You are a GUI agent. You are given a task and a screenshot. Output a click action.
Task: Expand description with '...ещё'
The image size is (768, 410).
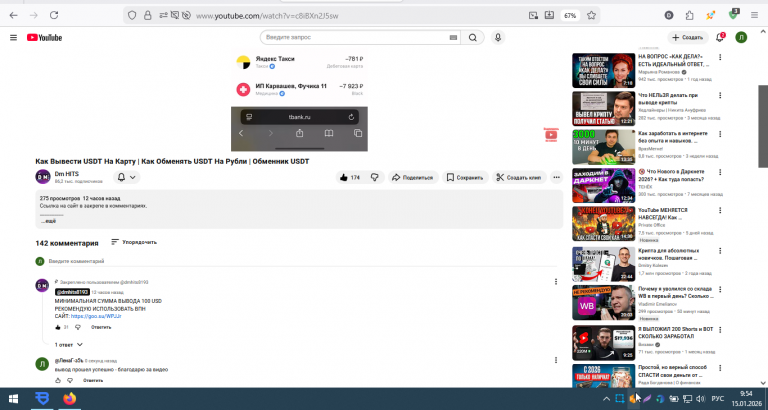[48, 221]
